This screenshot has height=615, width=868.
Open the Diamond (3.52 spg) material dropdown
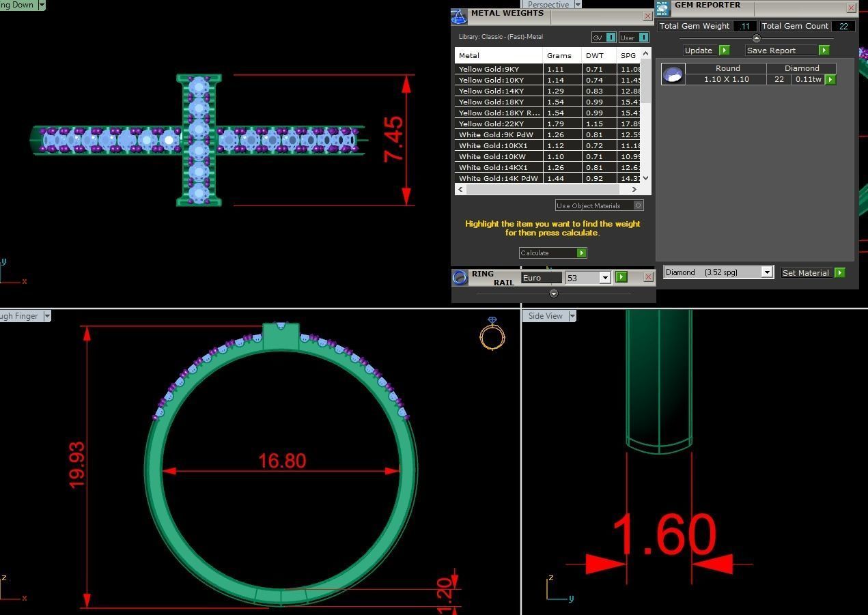767,272
